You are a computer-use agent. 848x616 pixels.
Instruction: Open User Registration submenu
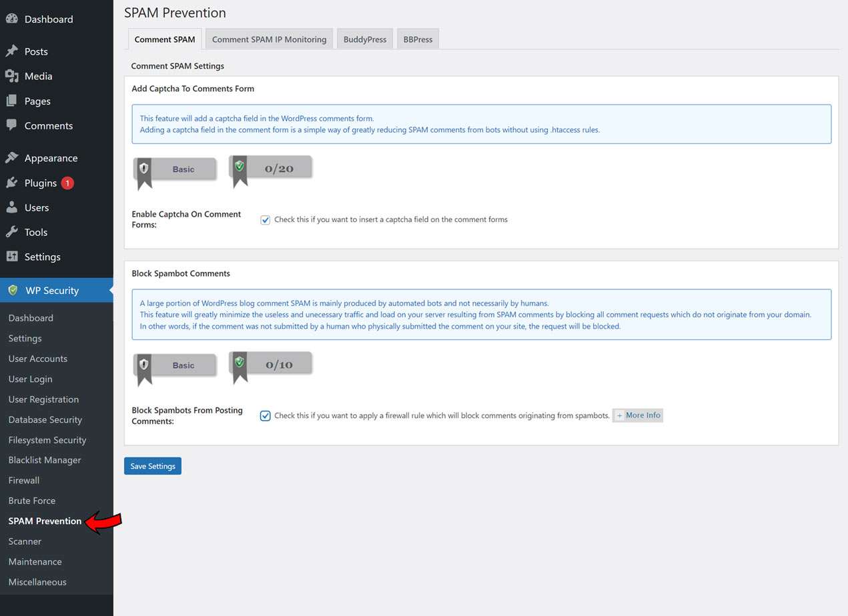tap(44, 399)
